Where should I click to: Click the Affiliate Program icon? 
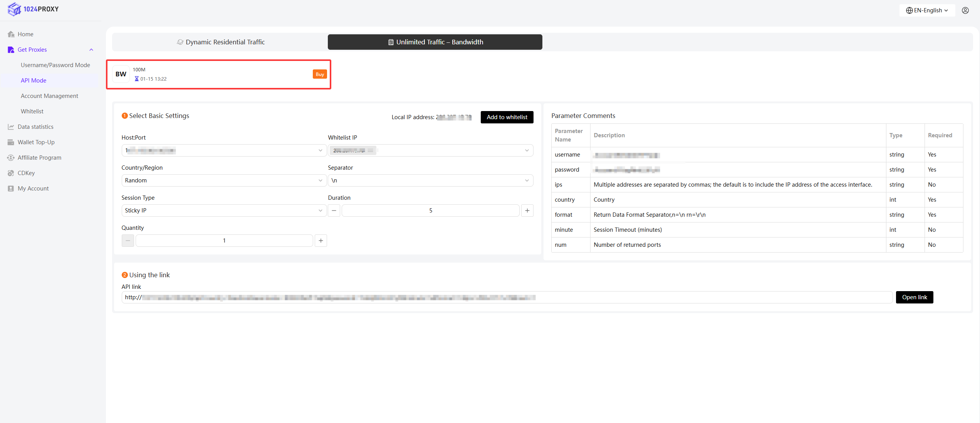click(11, 158)
